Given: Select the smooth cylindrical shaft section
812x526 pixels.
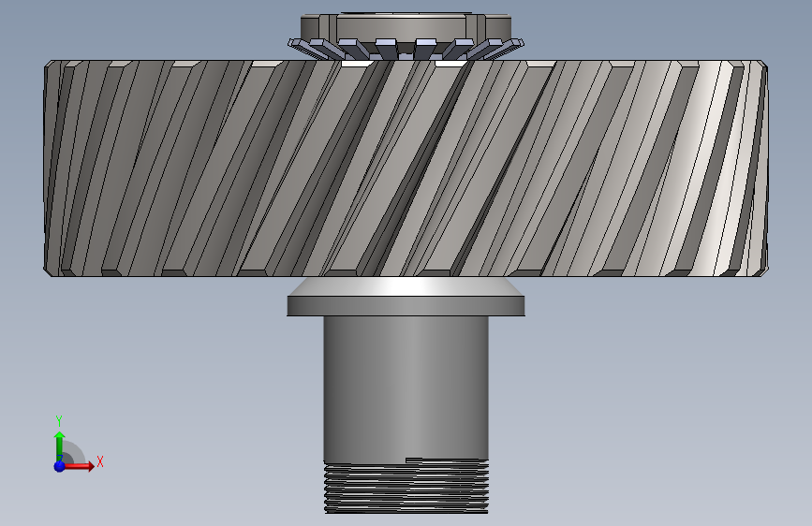Looking at the screenshot, I should click(x=406, y=388).
